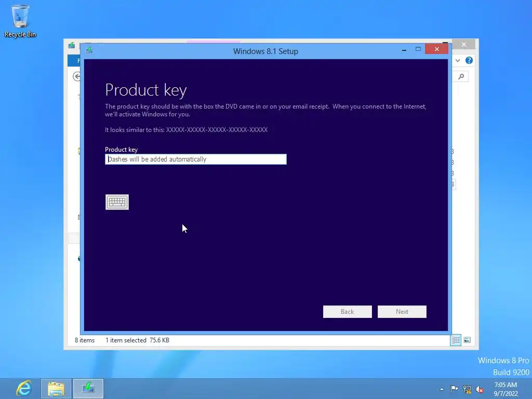Open the Recycle Bin desktop icon
532x399 pixels.
click(20, 21)
